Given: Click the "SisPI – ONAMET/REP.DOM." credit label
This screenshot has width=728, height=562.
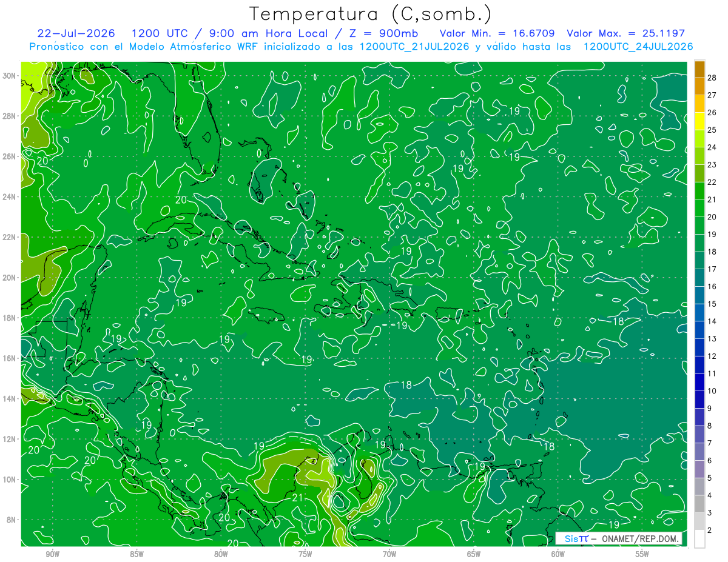Looking at the screenshot, I should tap(618, 538).
